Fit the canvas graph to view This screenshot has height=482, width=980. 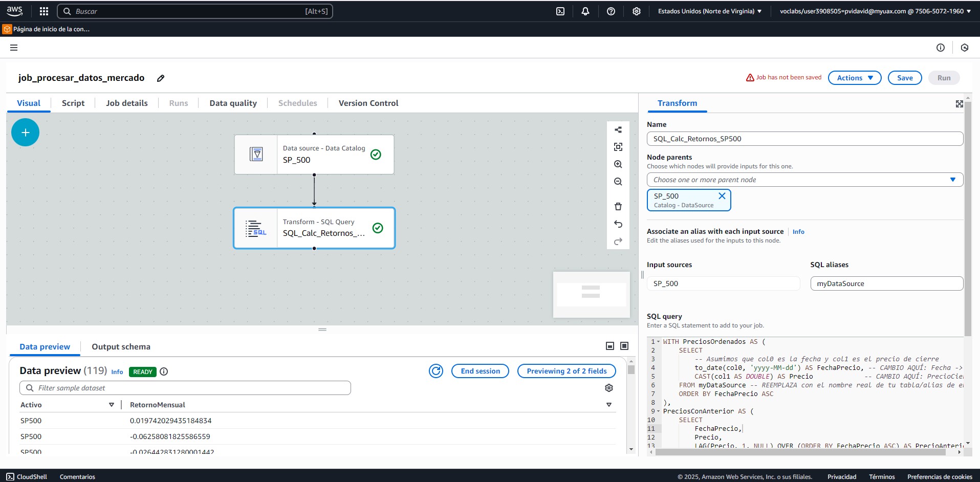[618, 147]
